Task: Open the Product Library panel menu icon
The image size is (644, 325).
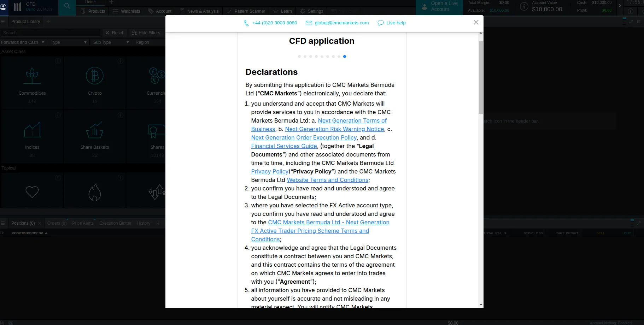Action: coord(3,22)
